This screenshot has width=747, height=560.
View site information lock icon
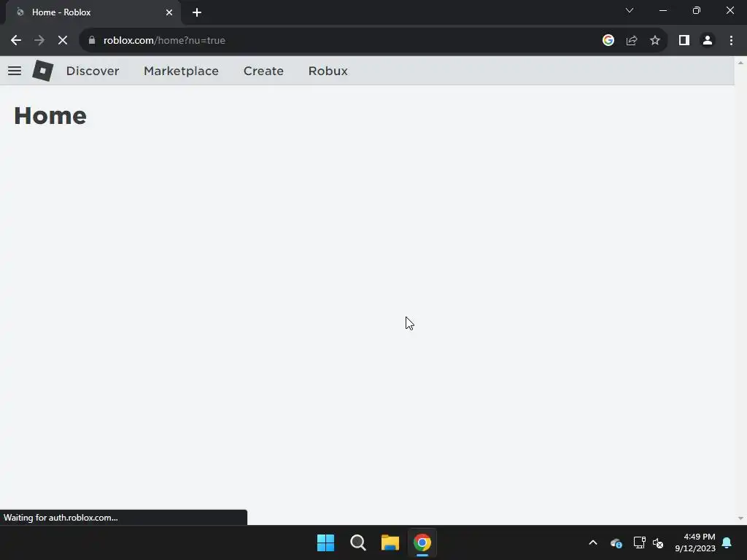pyautogui.click(x=92, y=41)
